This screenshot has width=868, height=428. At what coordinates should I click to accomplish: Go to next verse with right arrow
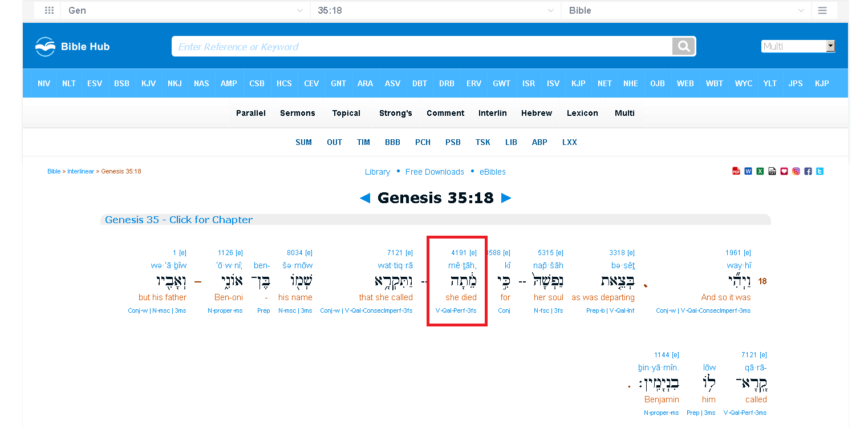point(506,198)
